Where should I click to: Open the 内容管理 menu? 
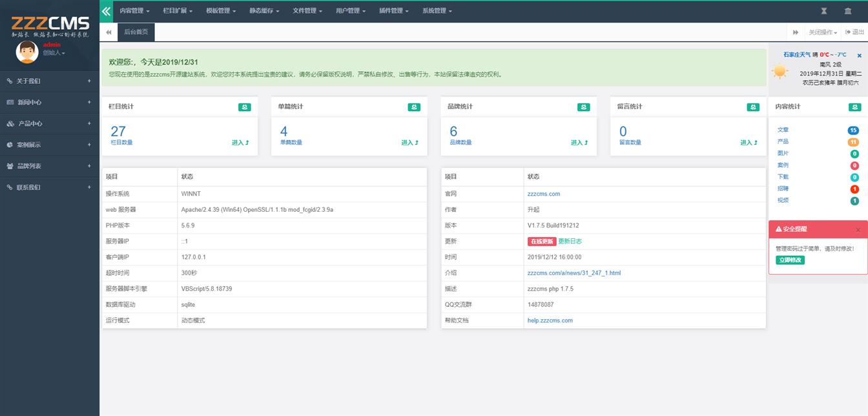pos(134,11)
